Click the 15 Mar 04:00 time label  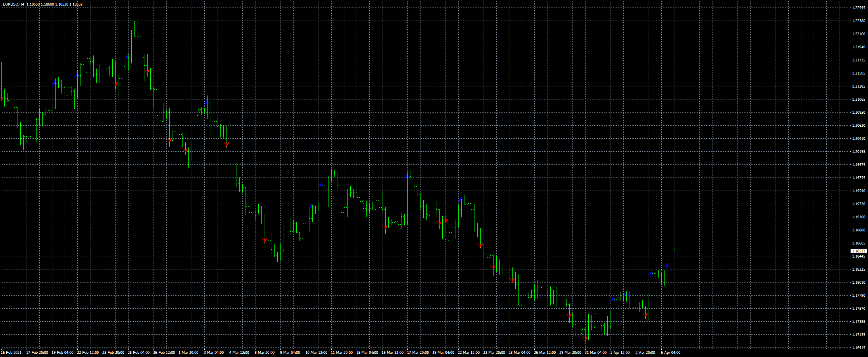point(367,352)
